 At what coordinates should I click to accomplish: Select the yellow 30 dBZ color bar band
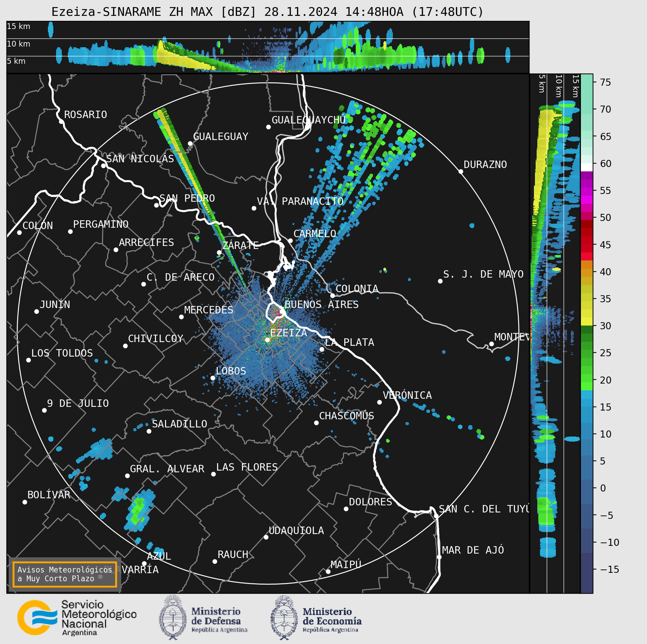click(587, 321)
